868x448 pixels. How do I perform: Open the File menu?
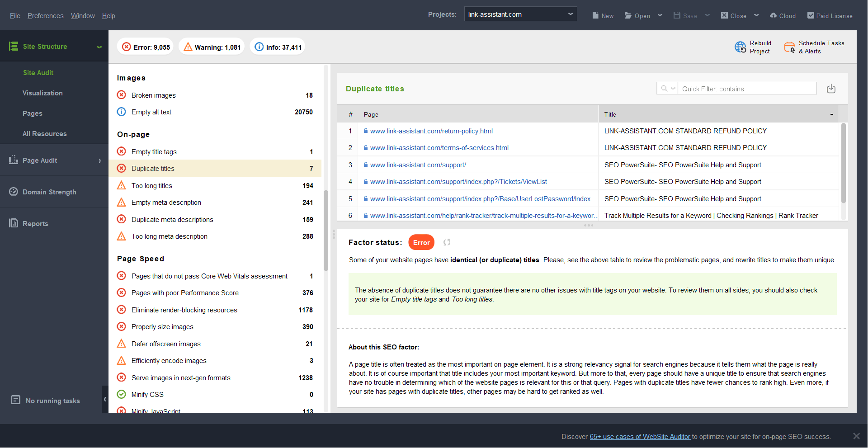pos(15,16)
